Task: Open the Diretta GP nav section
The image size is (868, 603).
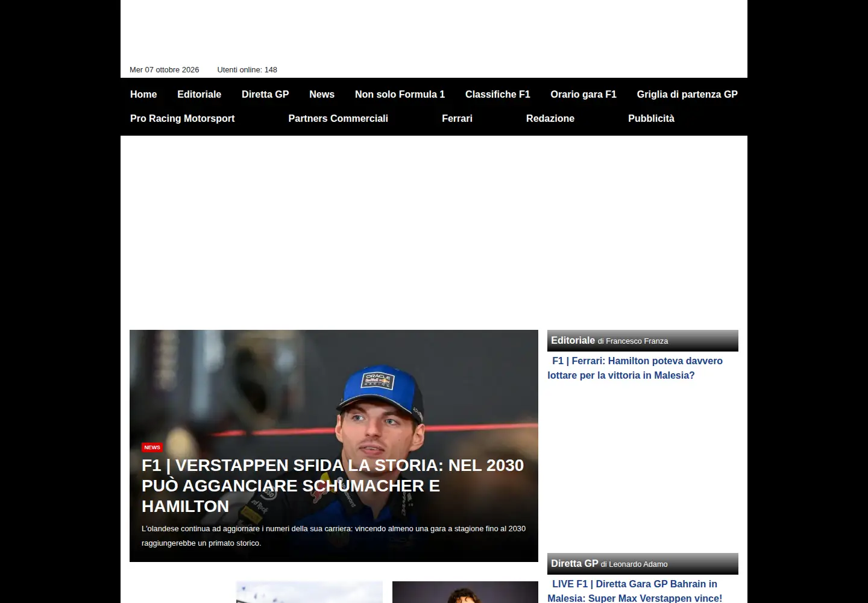Action: (265, 95)
